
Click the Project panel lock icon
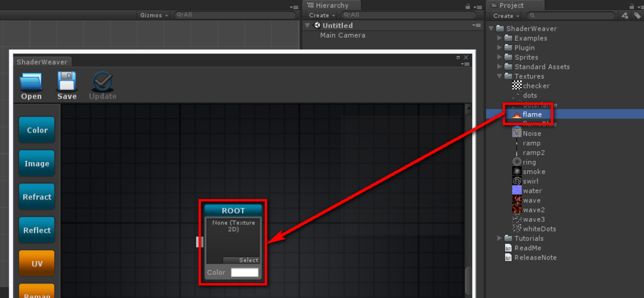click(x=631, y=6)
